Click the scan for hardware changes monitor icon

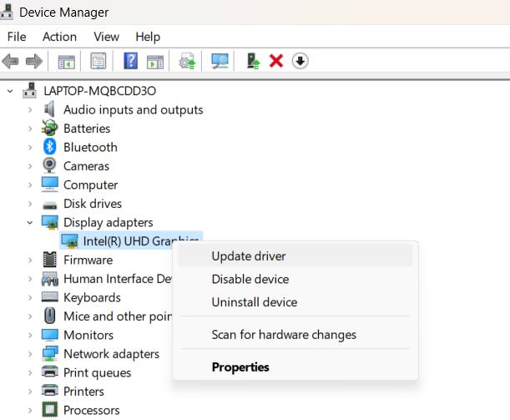pyautogui.click(x=220, y=61)
